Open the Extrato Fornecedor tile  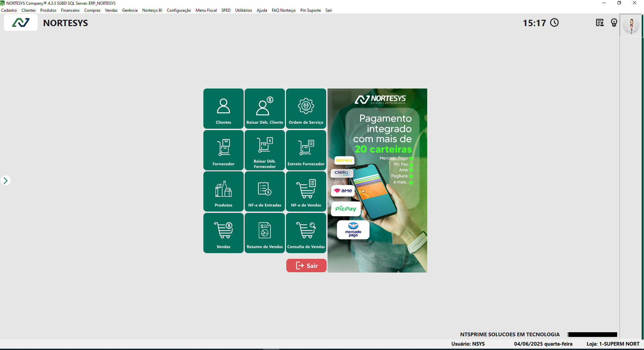click(306, 150)
